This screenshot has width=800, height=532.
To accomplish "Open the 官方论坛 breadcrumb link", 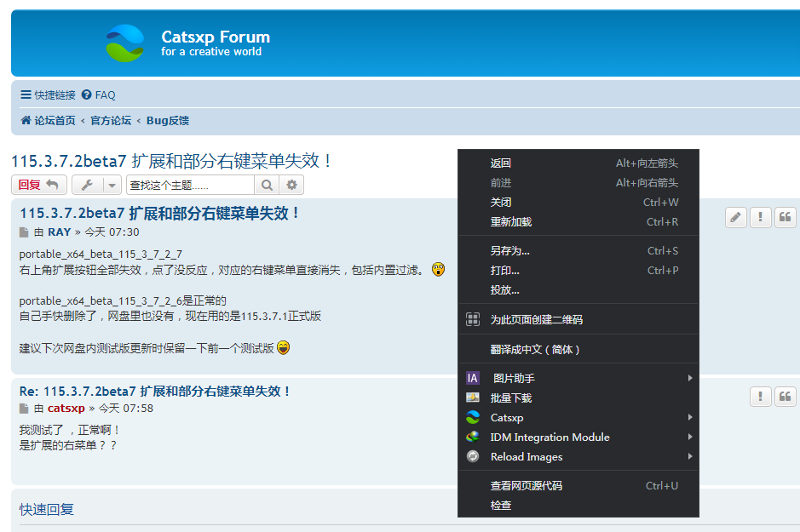I will click(111, 120).
